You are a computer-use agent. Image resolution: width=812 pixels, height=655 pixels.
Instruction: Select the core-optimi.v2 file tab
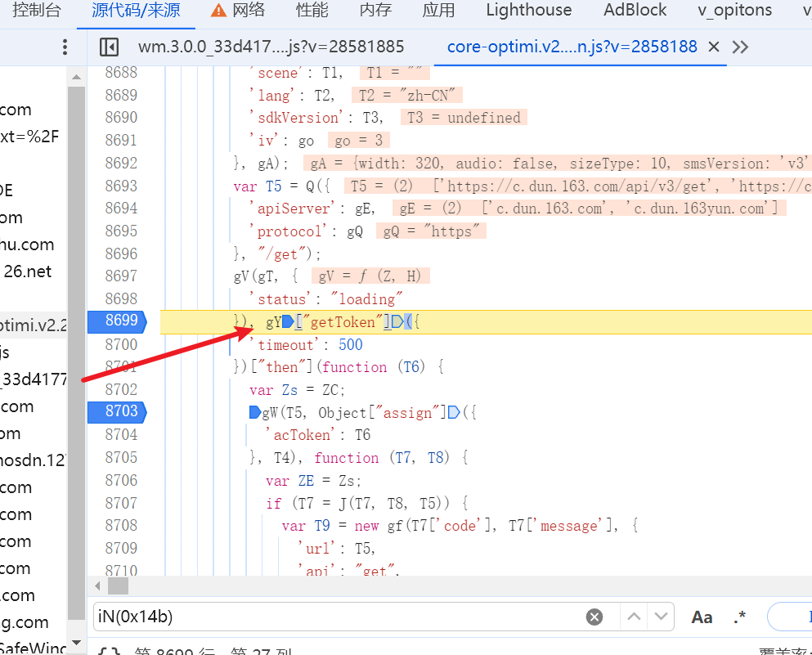572,47
